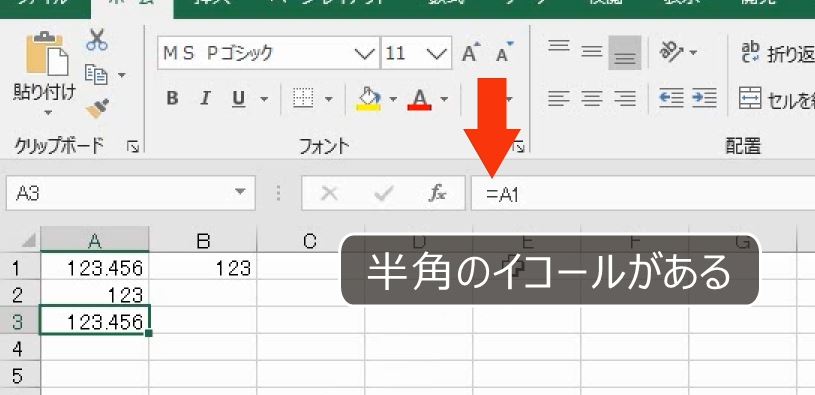
Task: Apply red font color
Action: point(419,98)
